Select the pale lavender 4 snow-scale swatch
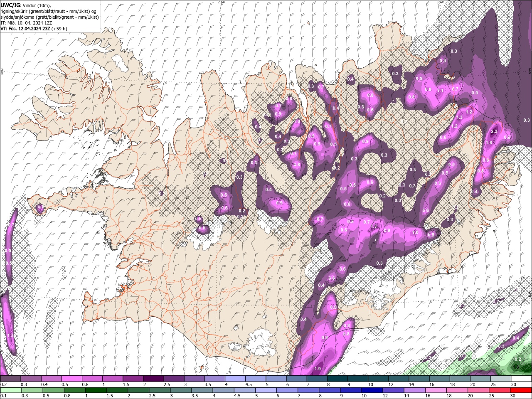 click(x=235, y=379)
